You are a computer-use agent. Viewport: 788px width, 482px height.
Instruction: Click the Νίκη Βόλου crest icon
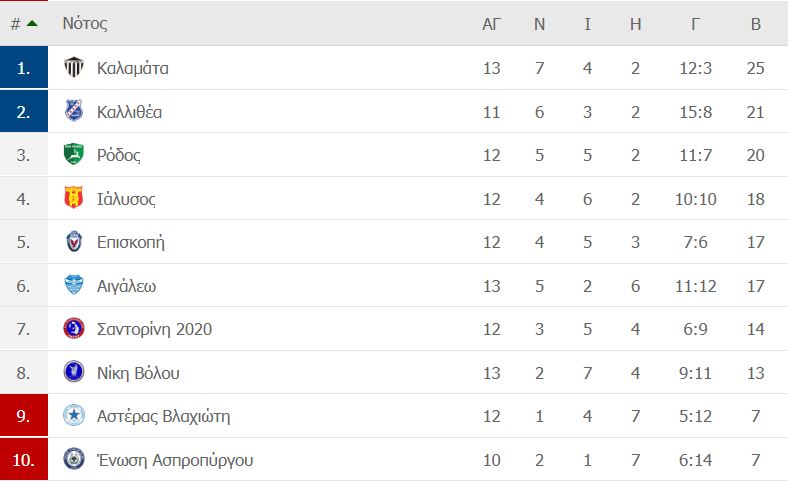pyautogui.click(x=74, y=372)
